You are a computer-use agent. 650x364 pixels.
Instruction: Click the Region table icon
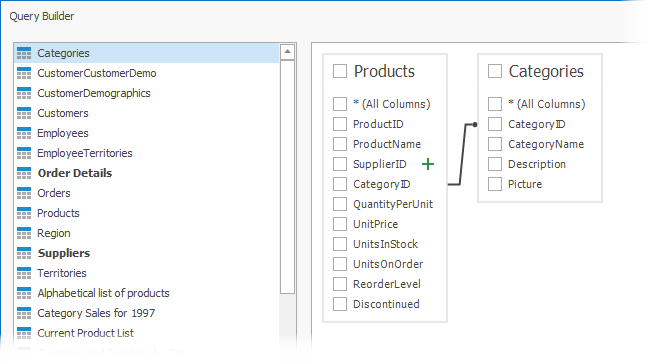24,233
